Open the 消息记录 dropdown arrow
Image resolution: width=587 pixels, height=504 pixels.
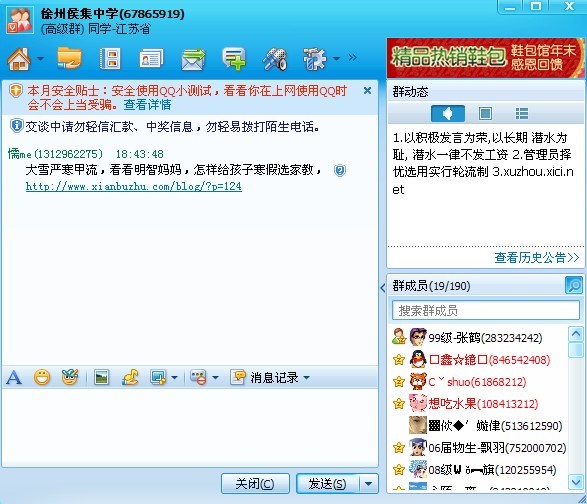pos(307,377)
